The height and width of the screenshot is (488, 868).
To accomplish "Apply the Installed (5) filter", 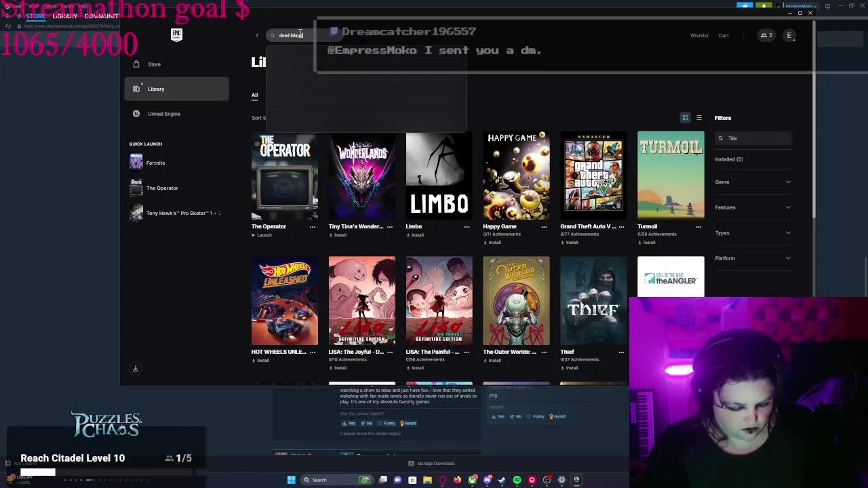I will pyautogui.click(x=729, y=159).
